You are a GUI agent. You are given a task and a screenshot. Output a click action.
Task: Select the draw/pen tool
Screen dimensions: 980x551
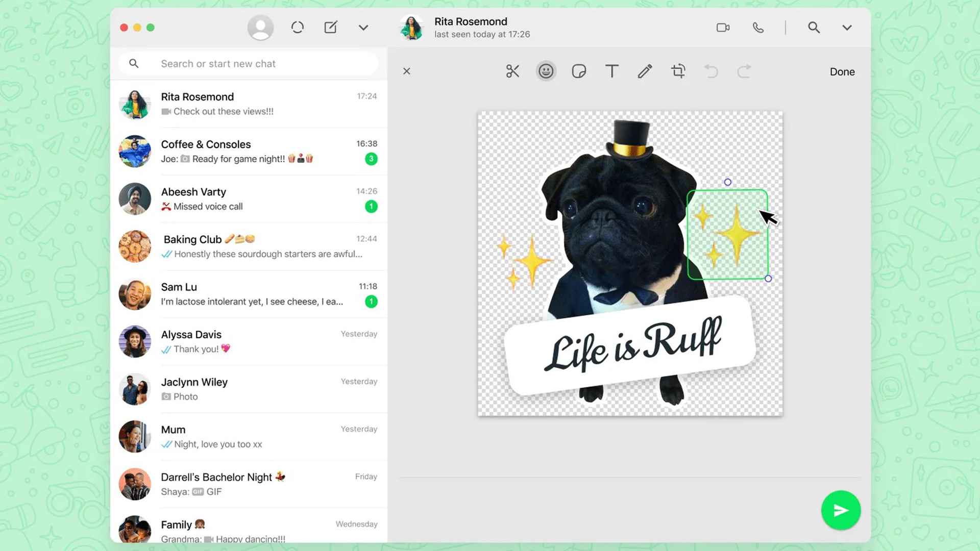645,71
